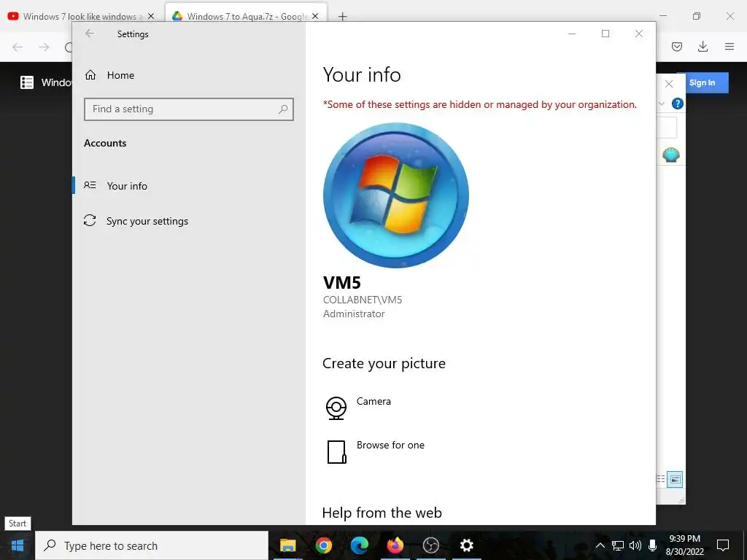Viewport: 747px width, 560px height.
Task: Close the Windows 7 to Aqua.7z tab
Action: click(x=315, y=16)
